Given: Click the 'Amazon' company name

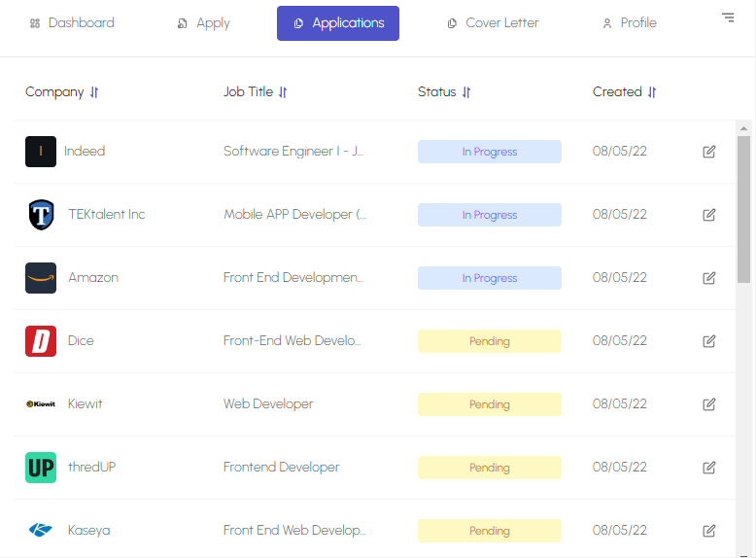Looking at the screenshot, I should (93, 277).
